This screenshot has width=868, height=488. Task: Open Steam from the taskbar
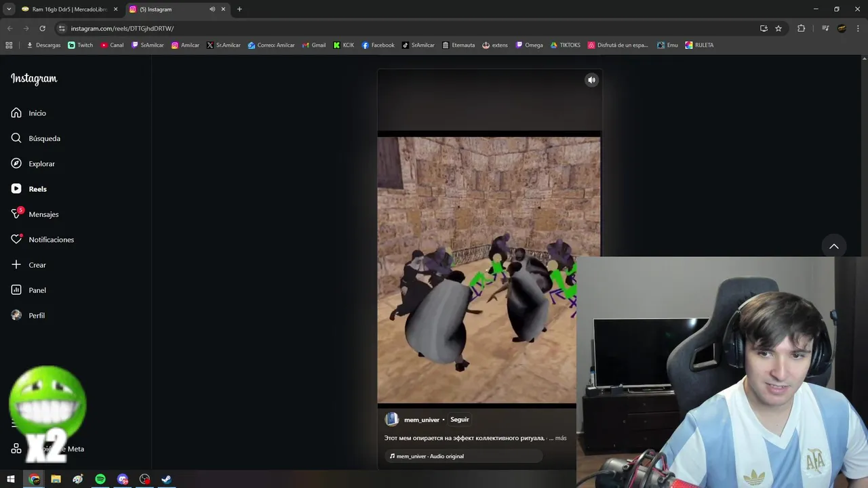click(x=166, y=479)
